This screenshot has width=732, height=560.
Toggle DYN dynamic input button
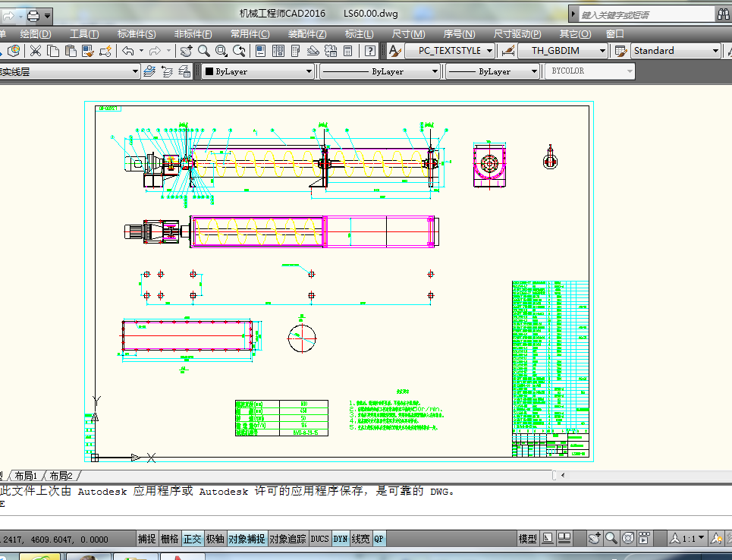click(341, 539)
